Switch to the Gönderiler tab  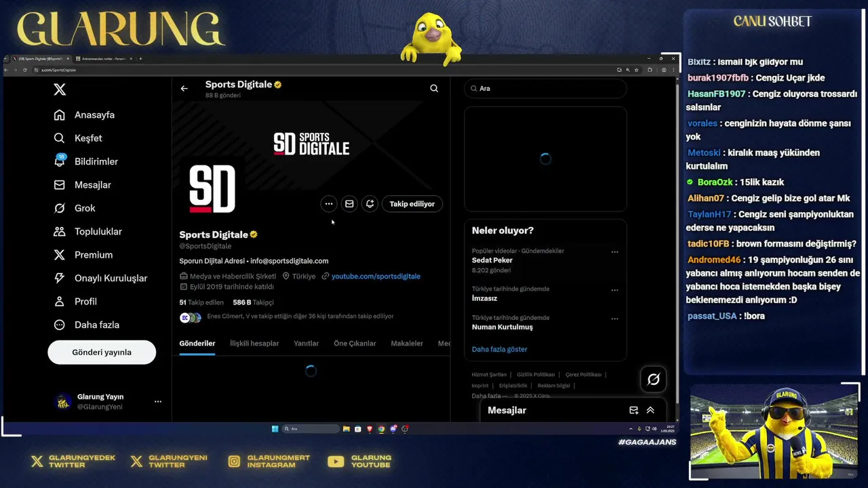tap(197, 344)
